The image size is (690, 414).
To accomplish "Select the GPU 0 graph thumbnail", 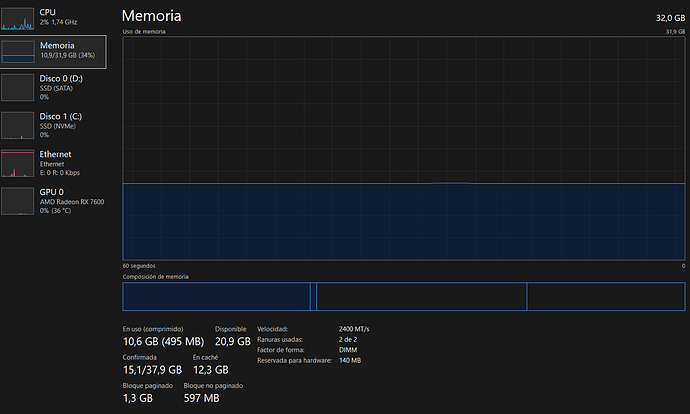I will tap(18, 198).
